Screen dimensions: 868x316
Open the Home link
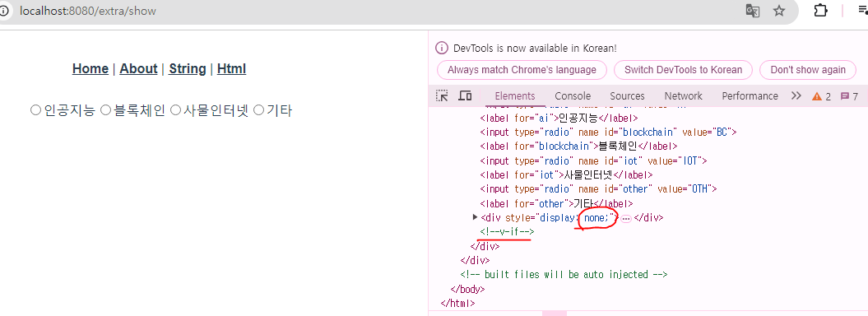91,68
